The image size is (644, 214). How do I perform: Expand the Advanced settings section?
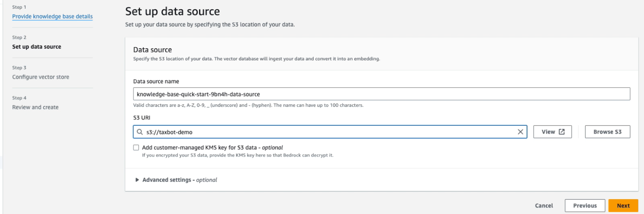point(176,180)
